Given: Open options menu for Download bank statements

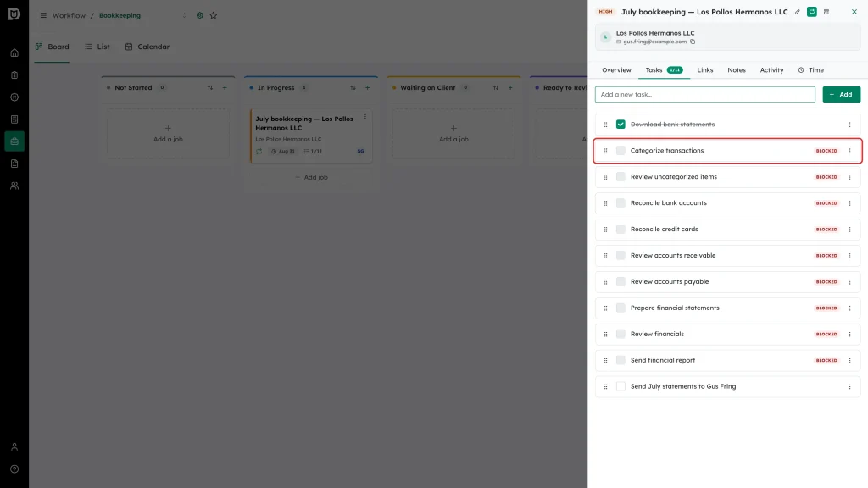Looking at the screenshot, I should pyautogui.click(x=849, y=125).
